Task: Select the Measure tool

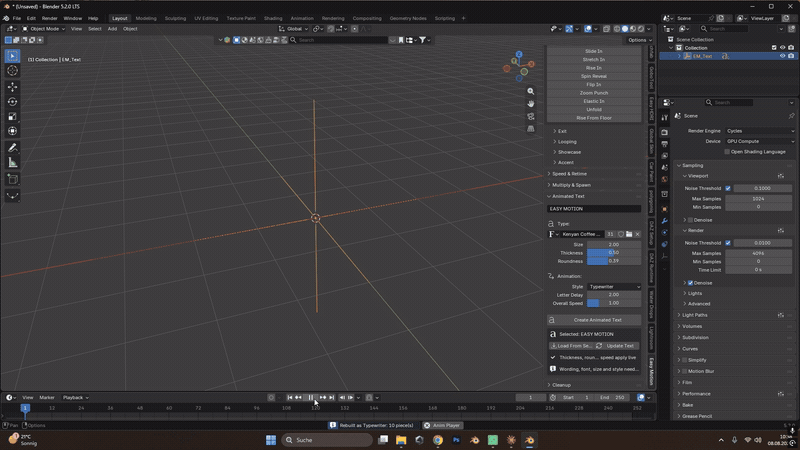Action: point(13,163)
